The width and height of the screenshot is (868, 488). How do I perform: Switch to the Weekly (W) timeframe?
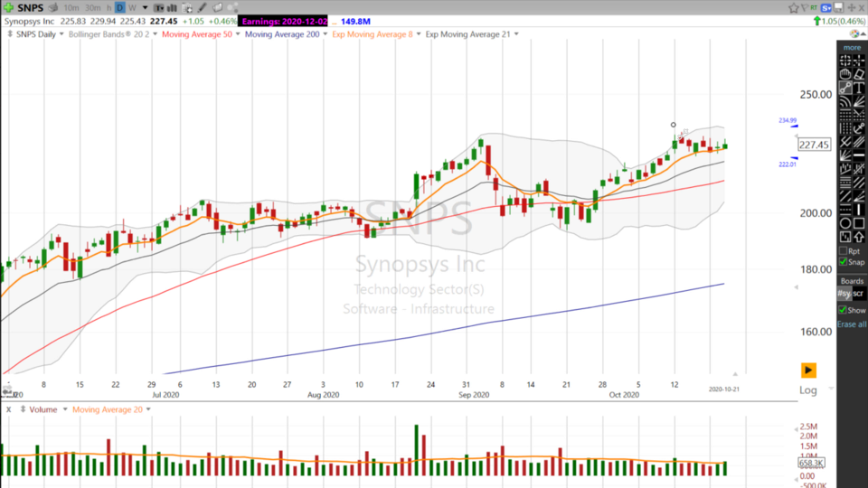[x=132, y=8]
